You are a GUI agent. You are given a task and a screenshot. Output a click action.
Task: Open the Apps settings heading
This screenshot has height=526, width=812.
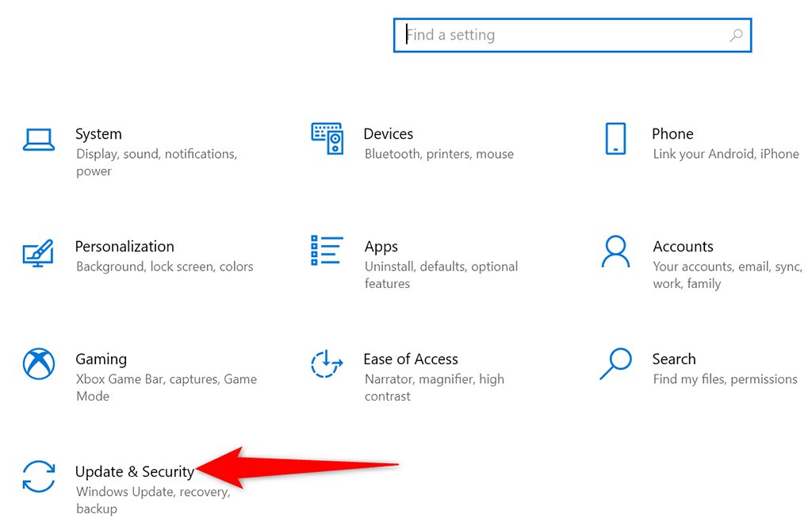[381, 247]
